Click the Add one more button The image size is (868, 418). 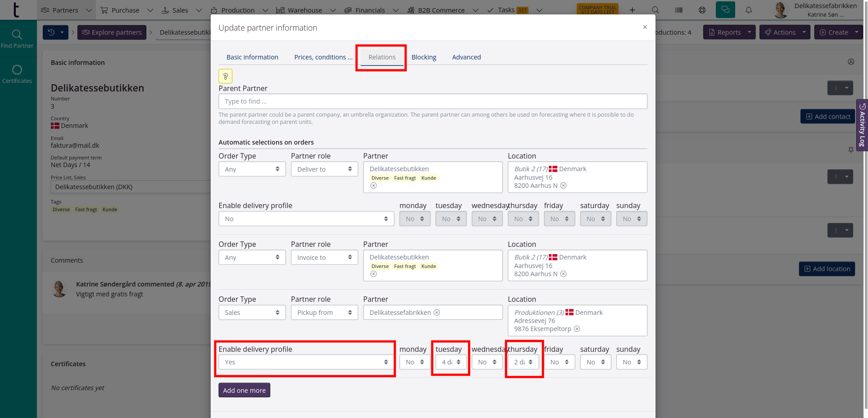click(244, 390)
